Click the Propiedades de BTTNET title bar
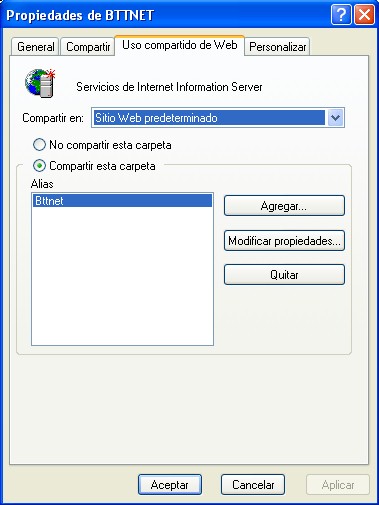 point(167,15)
